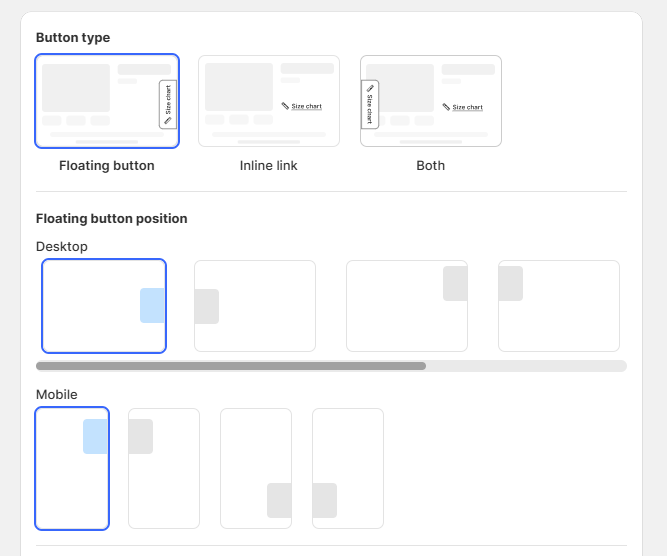667x556 pixels.
Task: Click the Inline link label text
Action: (268, 165)
